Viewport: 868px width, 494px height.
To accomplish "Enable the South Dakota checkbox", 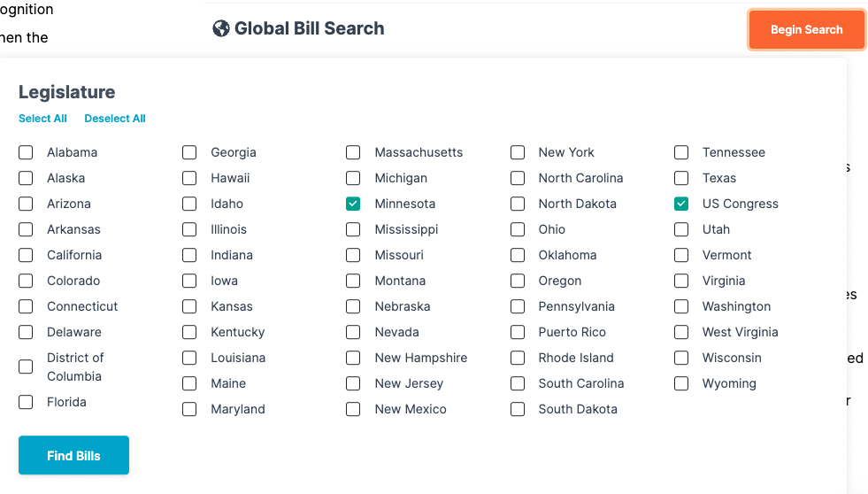I will click(x=518, y=409).
